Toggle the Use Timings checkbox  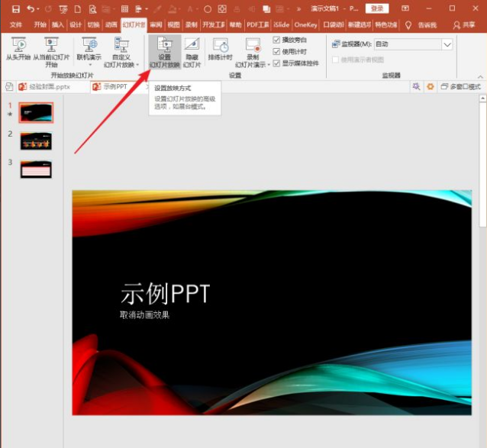pos(276,51)
